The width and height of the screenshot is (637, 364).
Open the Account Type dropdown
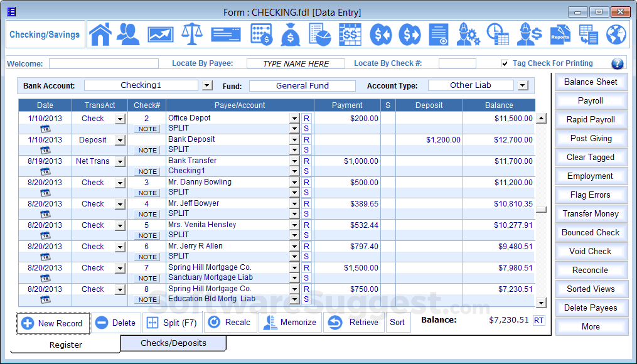[x=523, y=85]
